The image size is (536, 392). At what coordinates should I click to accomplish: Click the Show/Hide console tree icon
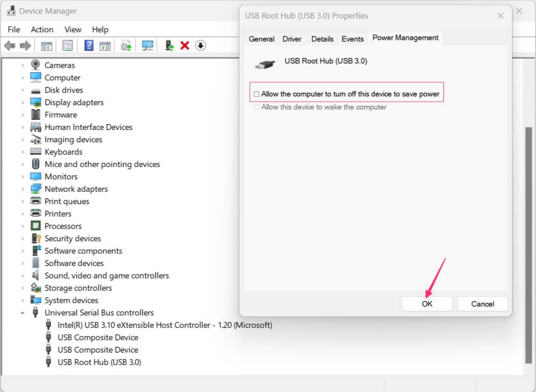point(46,46)
